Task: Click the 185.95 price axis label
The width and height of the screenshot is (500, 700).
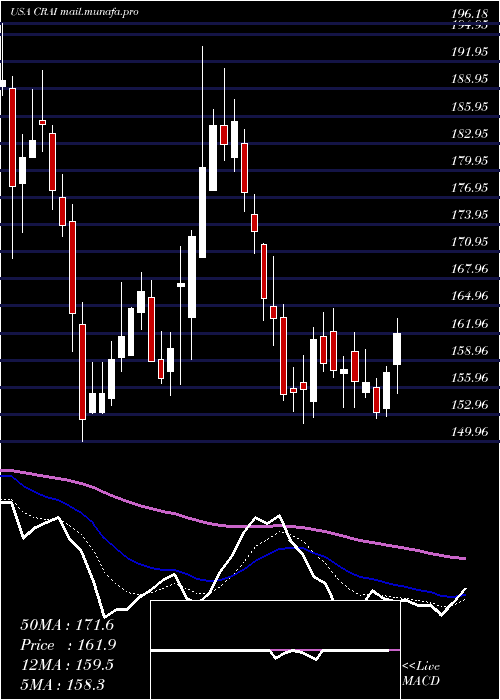Action: pos(469,107)
